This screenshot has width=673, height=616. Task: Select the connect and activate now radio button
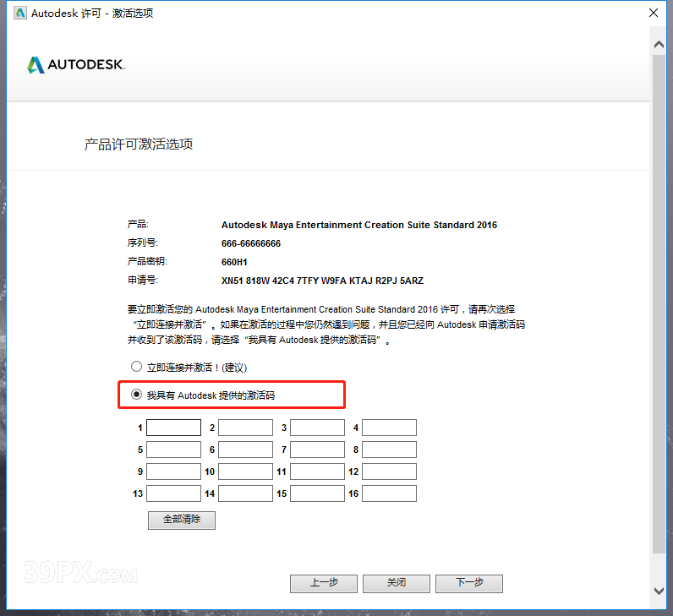coord(136,367)
